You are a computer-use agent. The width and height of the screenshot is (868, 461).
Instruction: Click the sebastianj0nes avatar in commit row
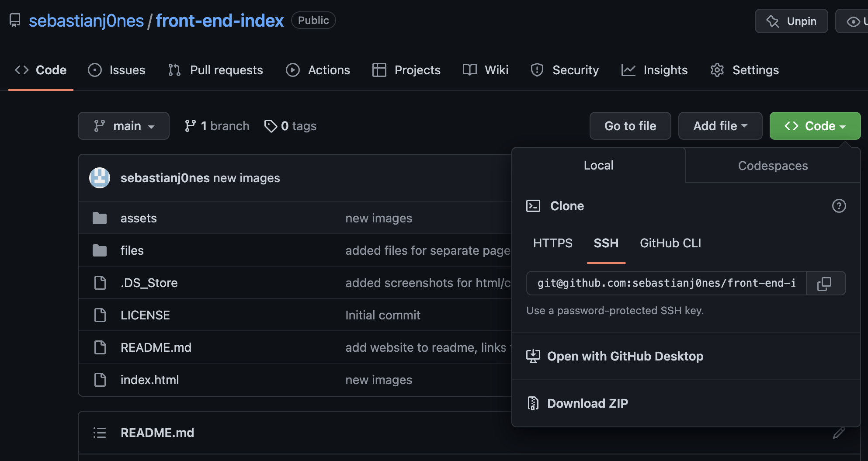click(x=100, y=178)
